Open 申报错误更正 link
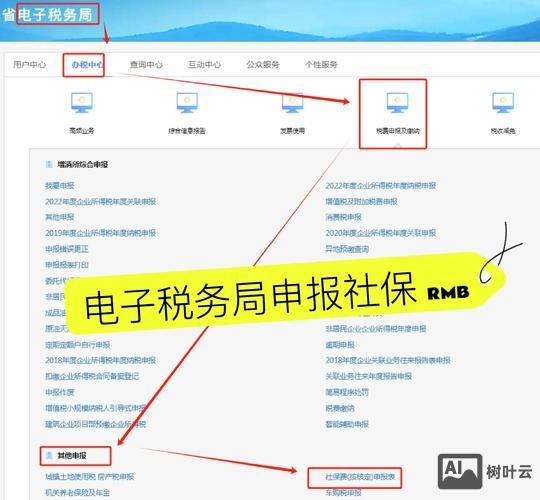The height and width of the screenshot is (500, 540). click(x=67, y=249)
